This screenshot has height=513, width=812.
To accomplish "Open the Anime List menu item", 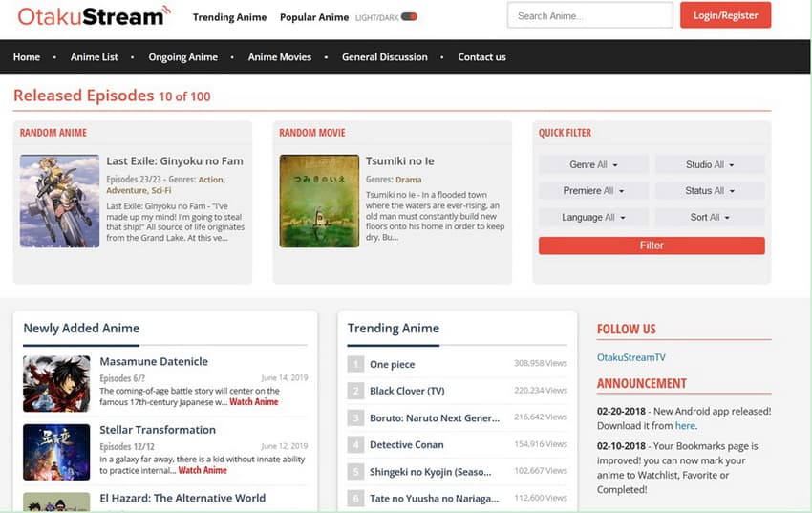I will [x=94, y=57].
